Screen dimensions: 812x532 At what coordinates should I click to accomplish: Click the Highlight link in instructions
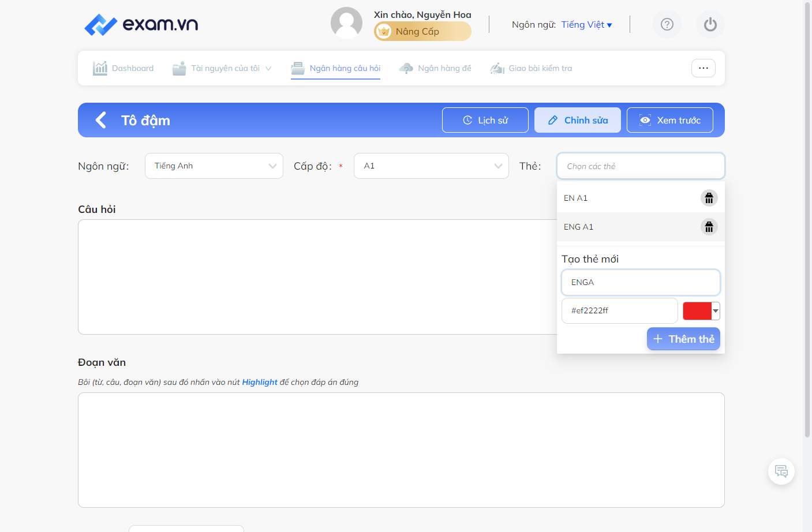(x=260, y=382)
